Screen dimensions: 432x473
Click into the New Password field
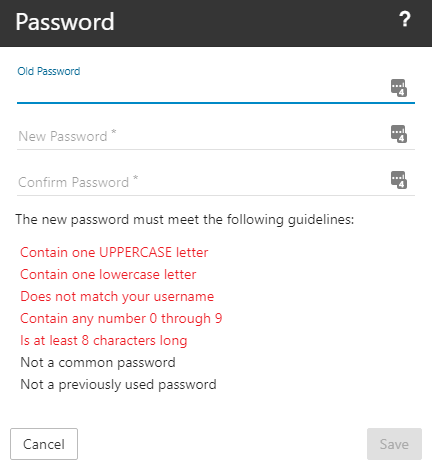(203, 136)
